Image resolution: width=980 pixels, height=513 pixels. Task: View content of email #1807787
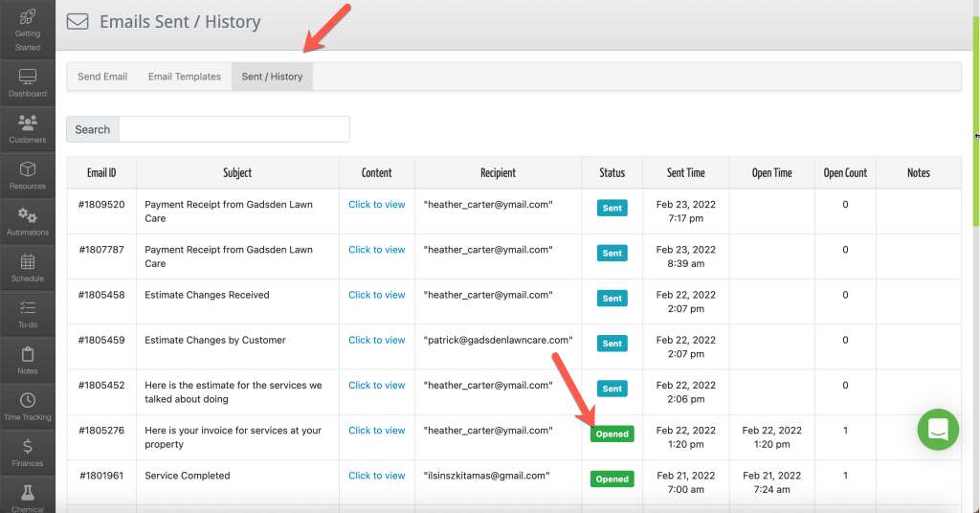pos(377,249)
